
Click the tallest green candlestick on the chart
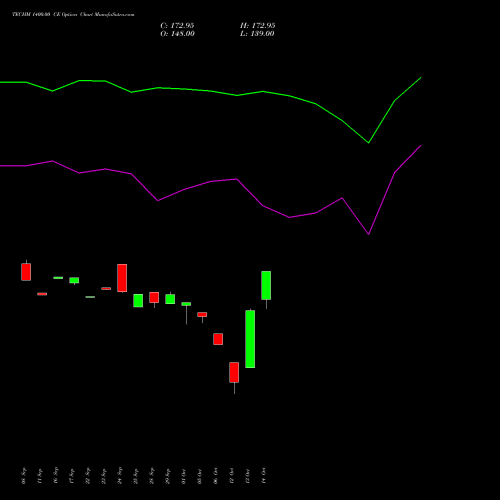tap(250, 339)
